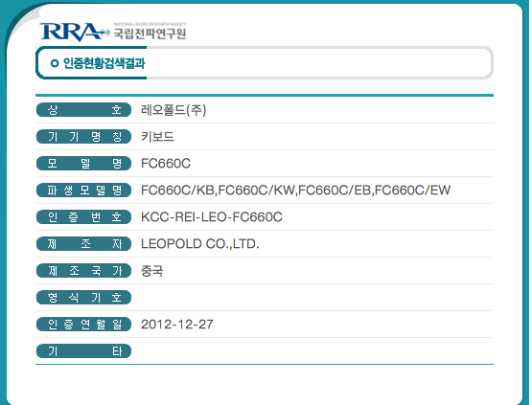Image resolution: width=532 pixels, height=405 pixels.
Task: Select derived models FC660C/KB,FC660C/KW list
Action: tap(295, 191)
